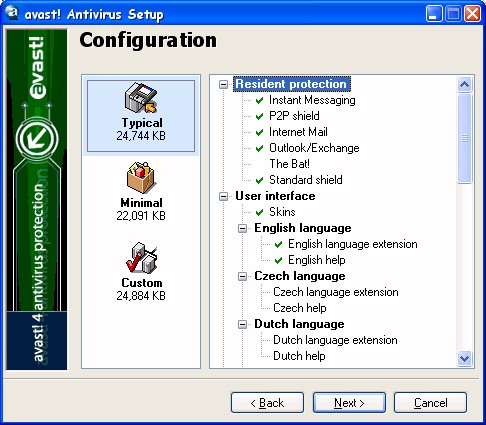The image size is (486, 425).
Task: Return with the Back button
Action: [267, 403]
